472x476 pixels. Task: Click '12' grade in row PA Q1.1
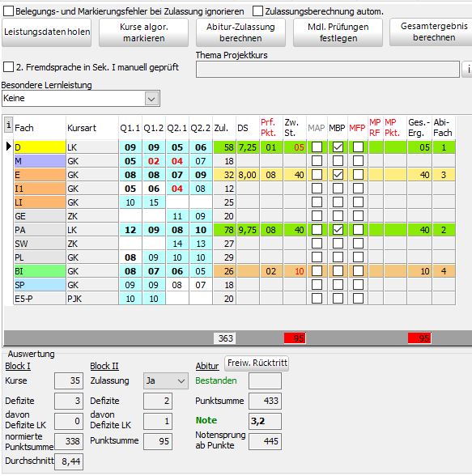(x=130, y=230)
